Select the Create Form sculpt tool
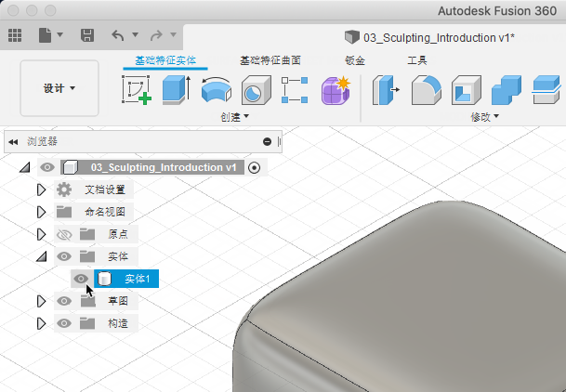 click(336, 90)
